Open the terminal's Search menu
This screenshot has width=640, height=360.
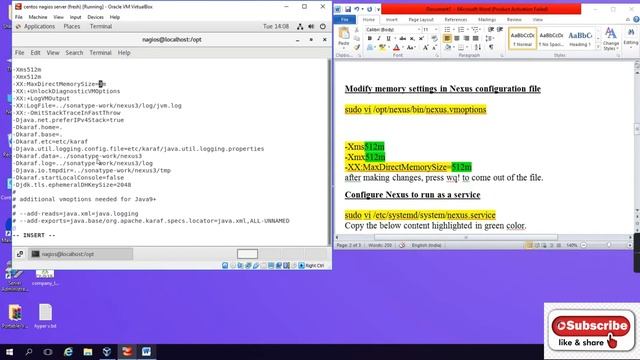coord(74,53)
